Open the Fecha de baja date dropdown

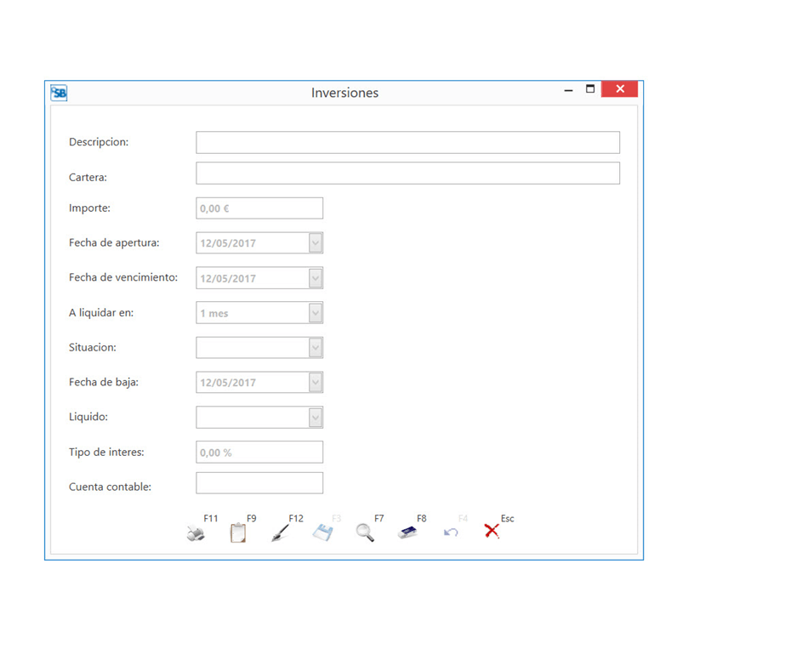316,383
